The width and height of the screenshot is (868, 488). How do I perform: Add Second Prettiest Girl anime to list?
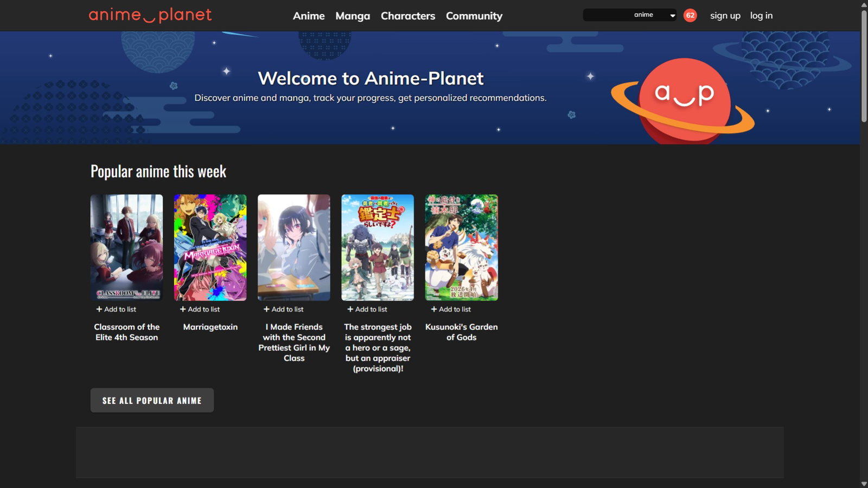click(x=283, y=309)
